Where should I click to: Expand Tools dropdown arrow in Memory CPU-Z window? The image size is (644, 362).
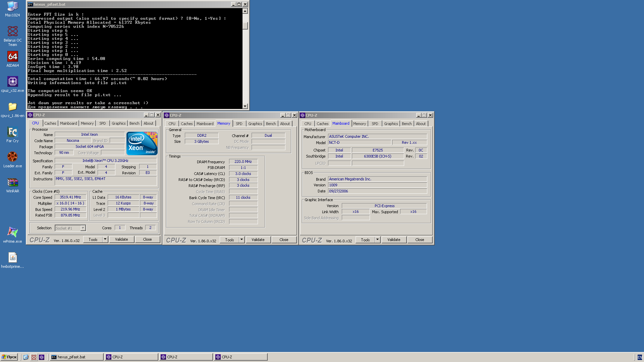(x=241, y=240)
